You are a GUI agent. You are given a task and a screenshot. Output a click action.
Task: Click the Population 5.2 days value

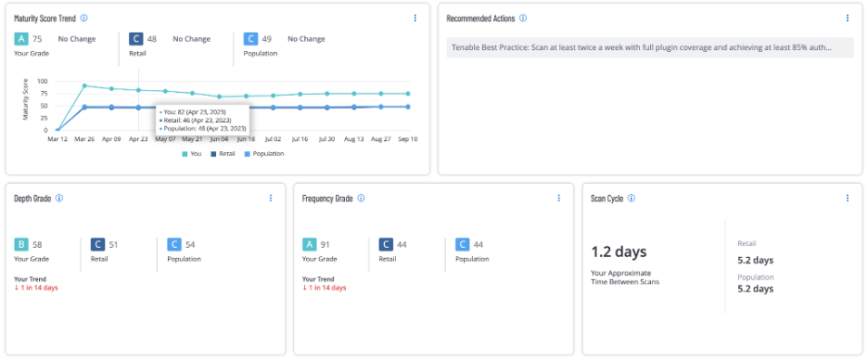[x=756, y=289]
